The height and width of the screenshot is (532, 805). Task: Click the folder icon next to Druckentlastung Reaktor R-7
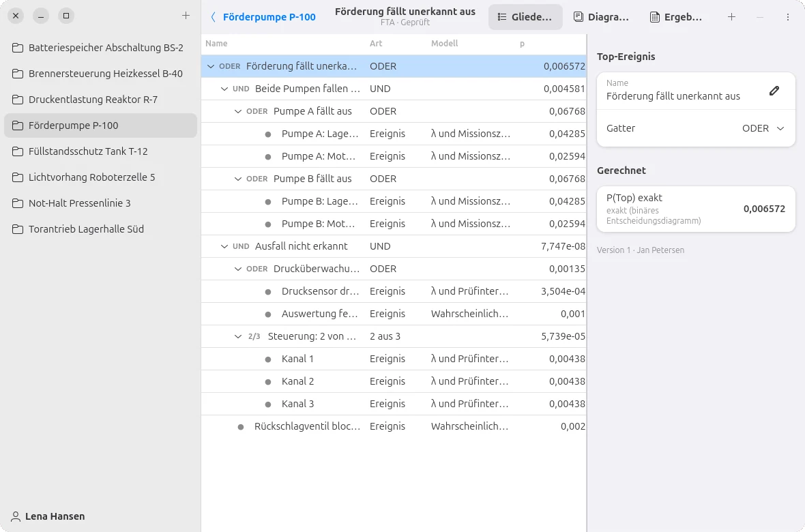[x=18, y=100]
